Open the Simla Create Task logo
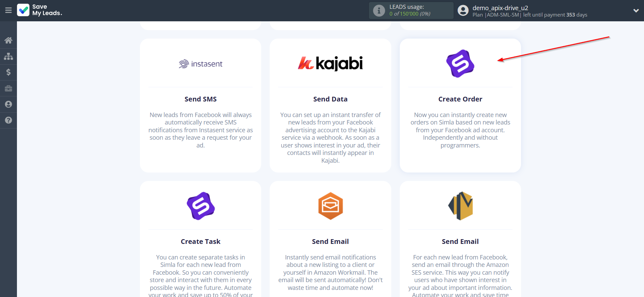Viewport: 644px width, 297px height. [201, 206]
